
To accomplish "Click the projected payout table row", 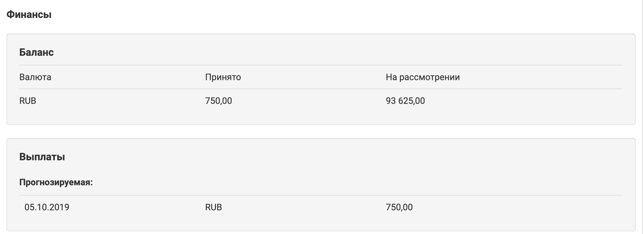I will (321, 207).
